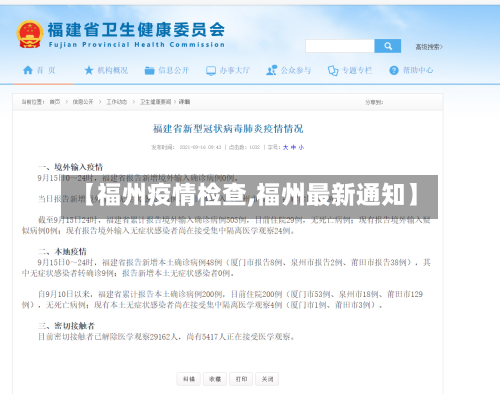Image resolution: width=500 pixels, height=394 pixels.
Task: Open 公众参与 people icon menu
Action: [289, 70]
